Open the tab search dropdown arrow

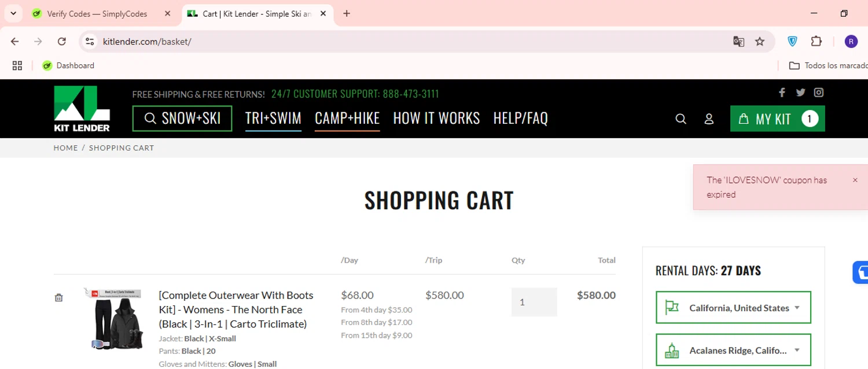click(13, 13)
